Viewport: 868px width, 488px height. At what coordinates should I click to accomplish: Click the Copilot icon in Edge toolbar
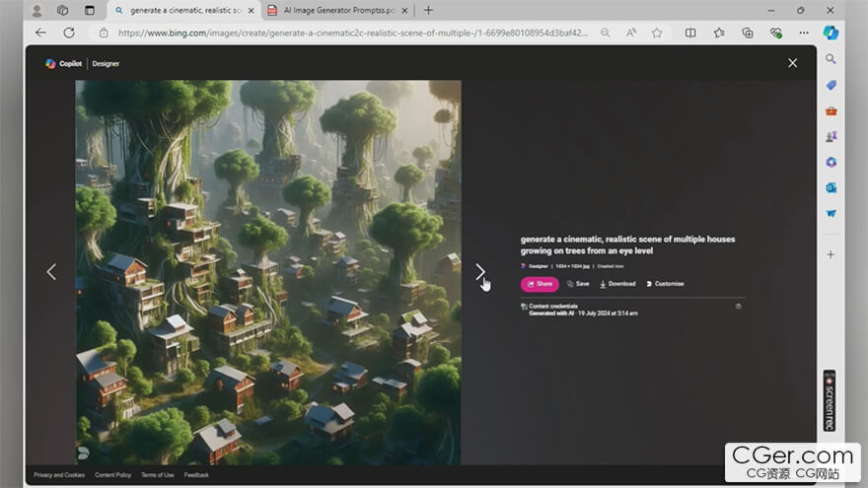831,33
